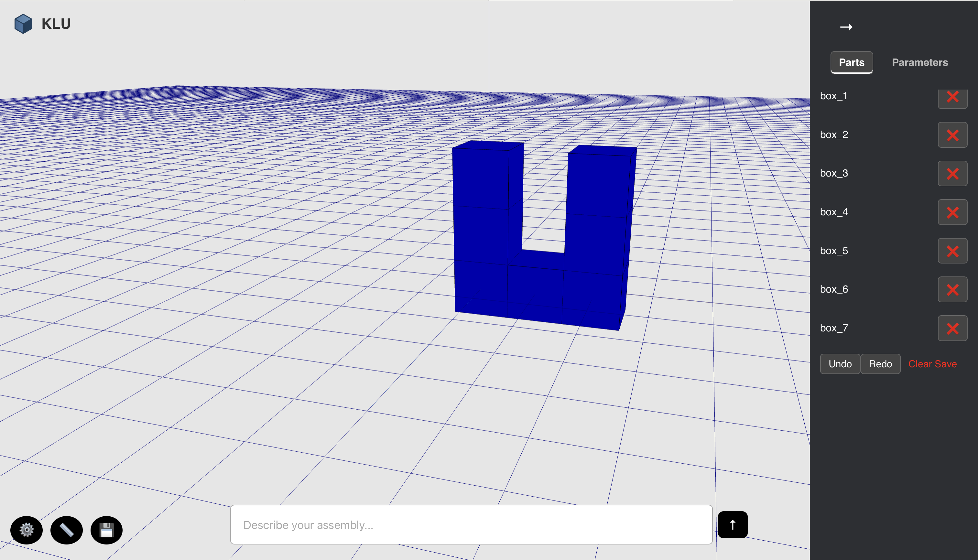978x560 pixels.
Task: Delete box_5 part
Action: click(x=952, y=251)
